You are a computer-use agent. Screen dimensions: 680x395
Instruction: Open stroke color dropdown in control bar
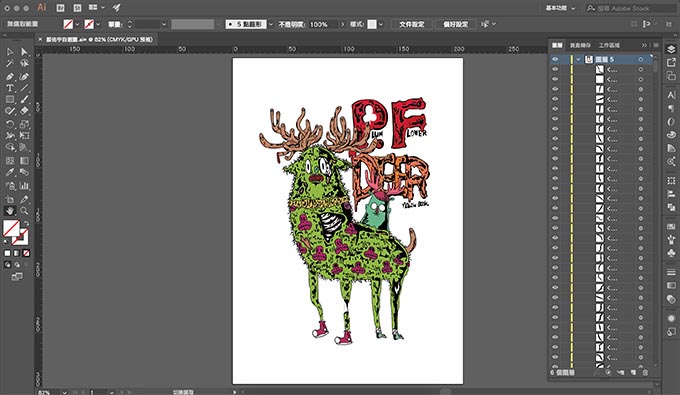coord(98,24)
